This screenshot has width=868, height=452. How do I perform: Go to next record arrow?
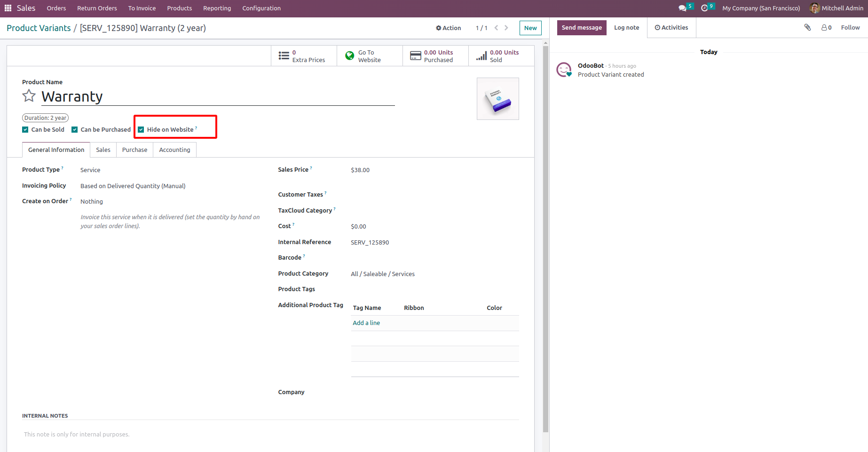[506, 28]
